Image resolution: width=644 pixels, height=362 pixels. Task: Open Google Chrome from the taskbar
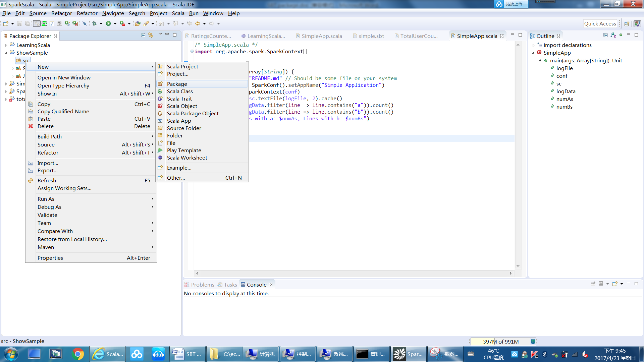(78, 354)
